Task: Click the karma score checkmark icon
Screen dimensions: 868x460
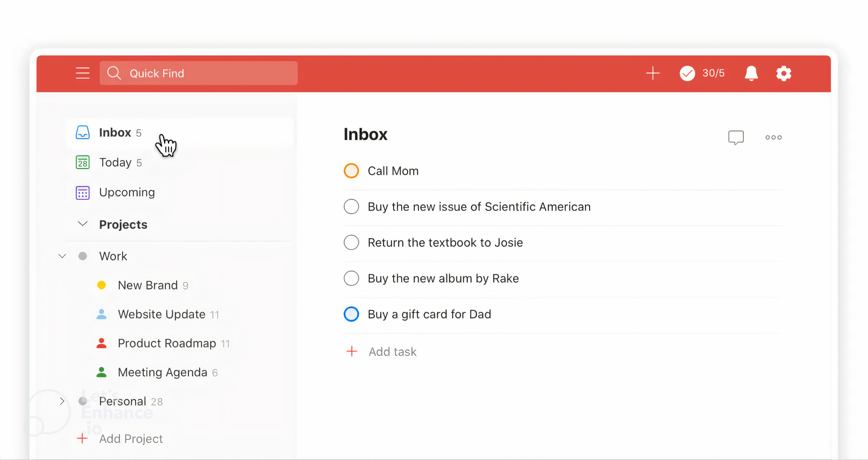Action: coord(688,73)
